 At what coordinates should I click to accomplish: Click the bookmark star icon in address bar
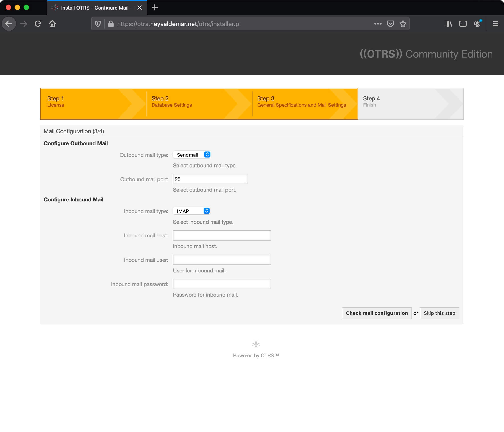click(x=403, y=24)
